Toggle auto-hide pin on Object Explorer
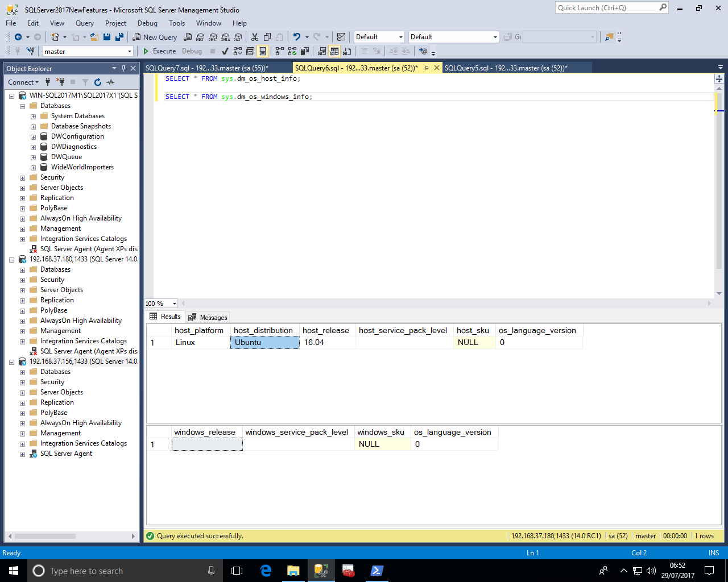This screenshot has height=582, width=728. click(x=123, y=68)
